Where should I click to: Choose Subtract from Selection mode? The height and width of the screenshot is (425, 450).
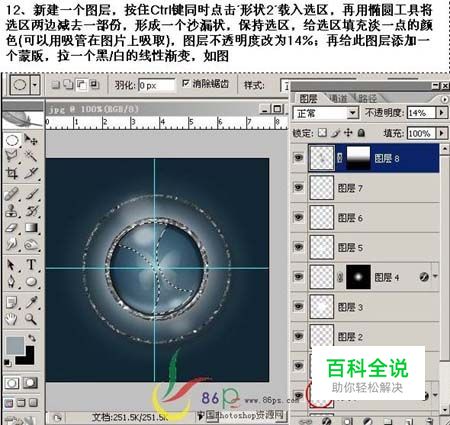[81, 85]
